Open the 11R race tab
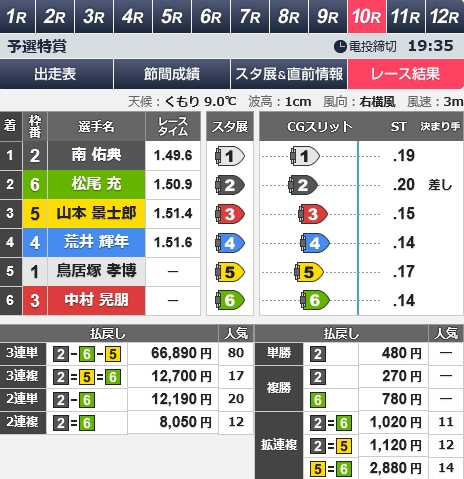The height and width of the screenshot is (479, 464). coord(406,16)
